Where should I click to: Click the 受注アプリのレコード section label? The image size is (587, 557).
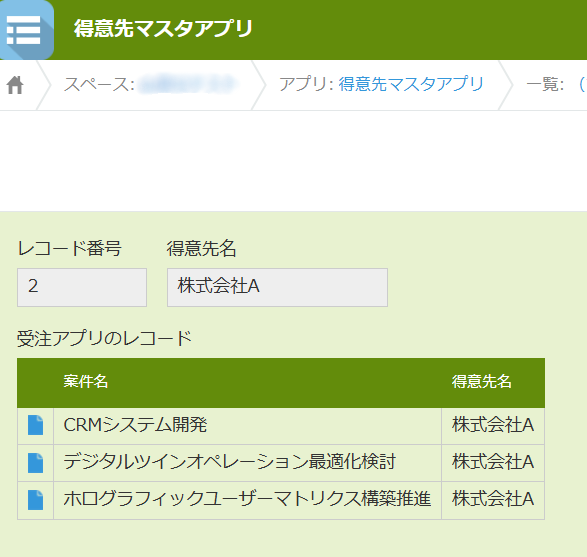click(104, 339)
